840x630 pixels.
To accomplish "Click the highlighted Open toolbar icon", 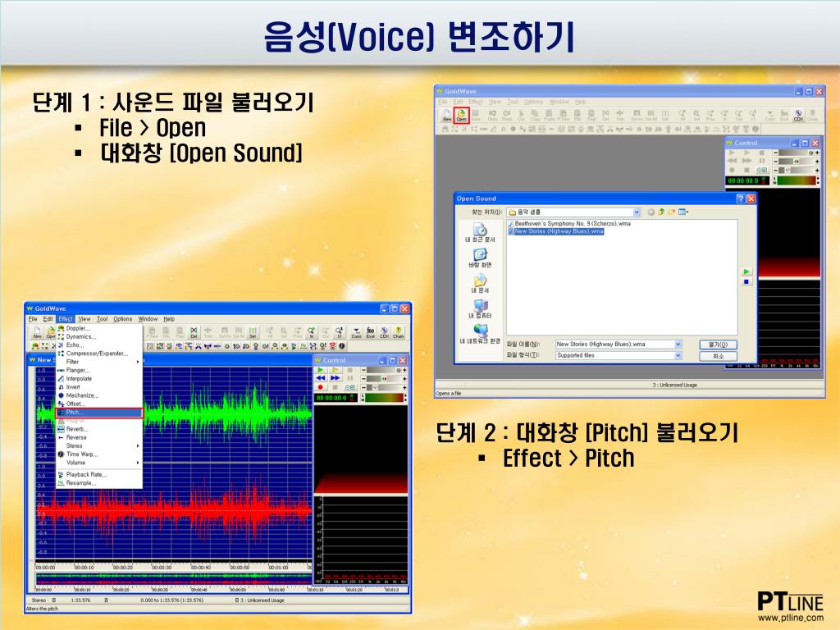I will coord(461,115).
